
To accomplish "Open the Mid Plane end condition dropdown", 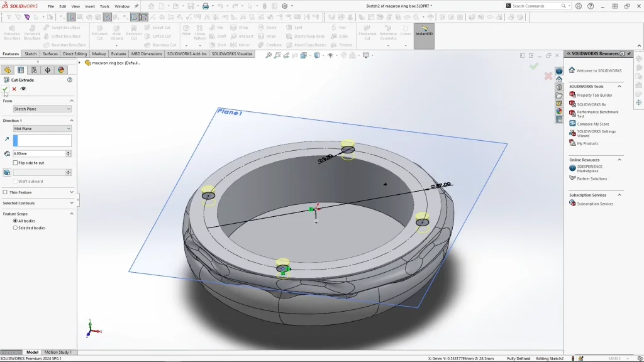I will click(42, 129).
